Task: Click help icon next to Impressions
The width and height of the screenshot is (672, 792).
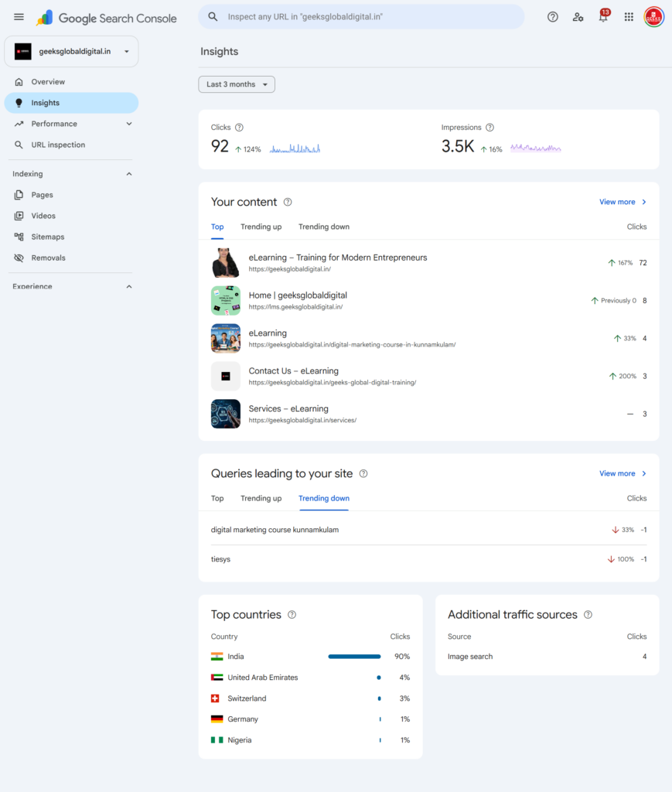Action: point(490,128)
